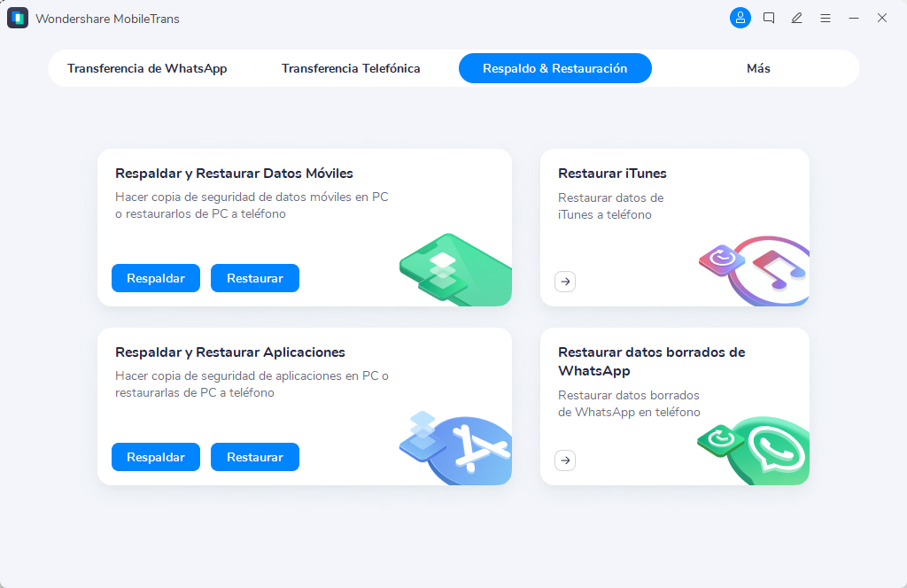907x588 pixels.
Task: Open the Más tab
Action: [x=758, y=68]
